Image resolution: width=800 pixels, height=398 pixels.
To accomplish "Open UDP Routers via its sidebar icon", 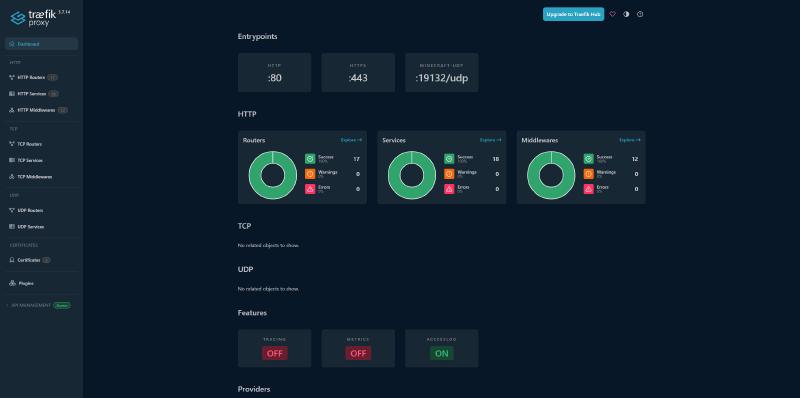I will click(12, 210).
